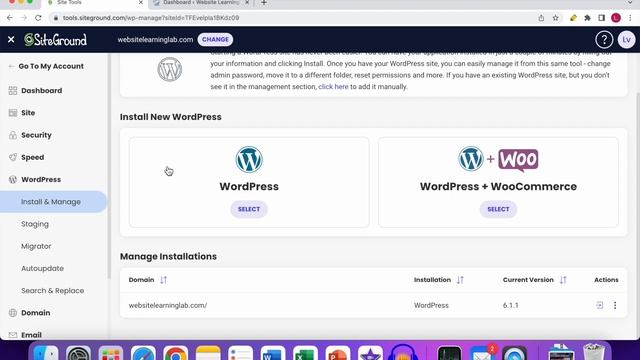Expand the Email sidebar section
The image size is (640, 360).
(31, 335)
